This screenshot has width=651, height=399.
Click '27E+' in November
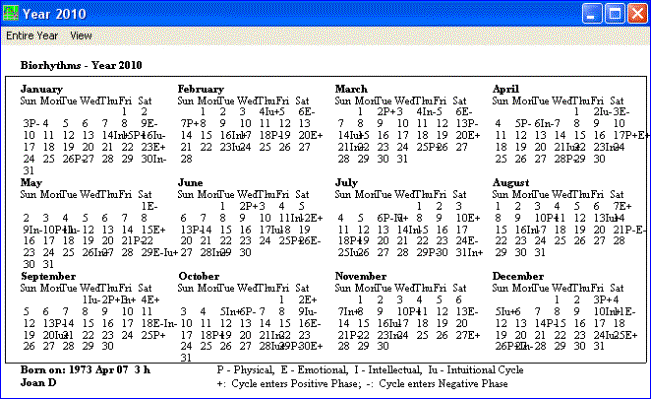pyautogui.click(x=468, y=335)
